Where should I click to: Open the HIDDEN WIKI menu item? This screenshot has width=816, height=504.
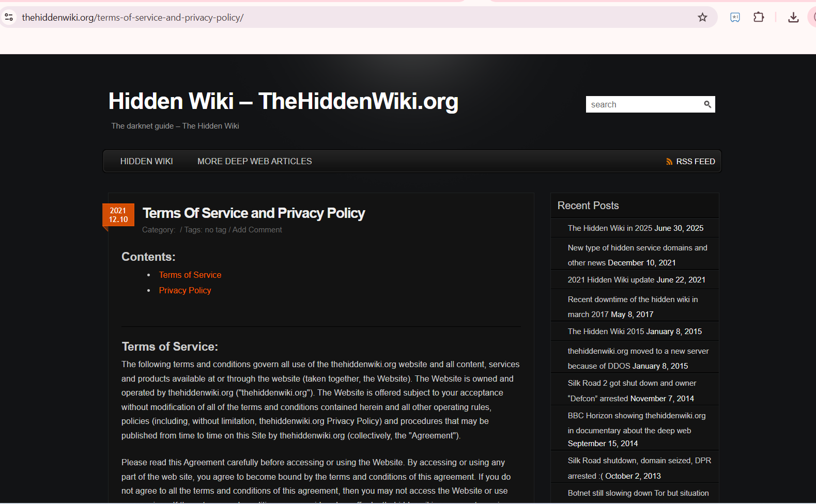tap(147, 161)
